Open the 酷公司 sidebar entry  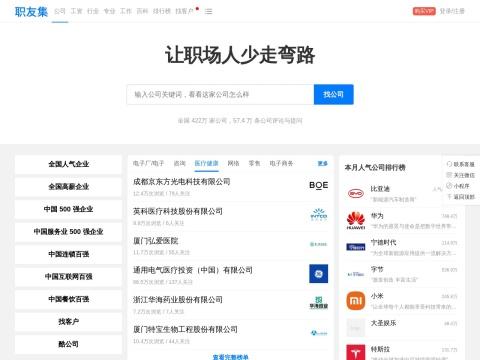coord(68,344)
